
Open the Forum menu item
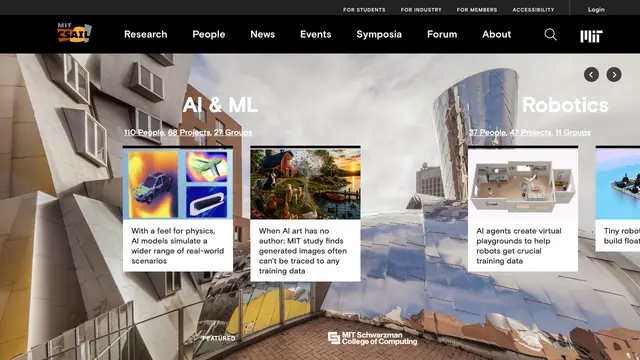pos(442,34)
